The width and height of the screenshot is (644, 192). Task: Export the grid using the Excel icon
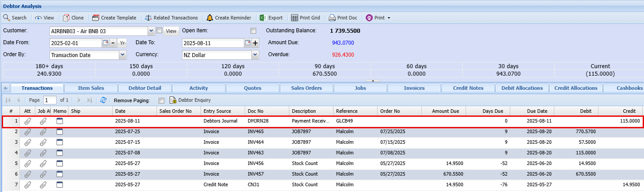[262, 18]
